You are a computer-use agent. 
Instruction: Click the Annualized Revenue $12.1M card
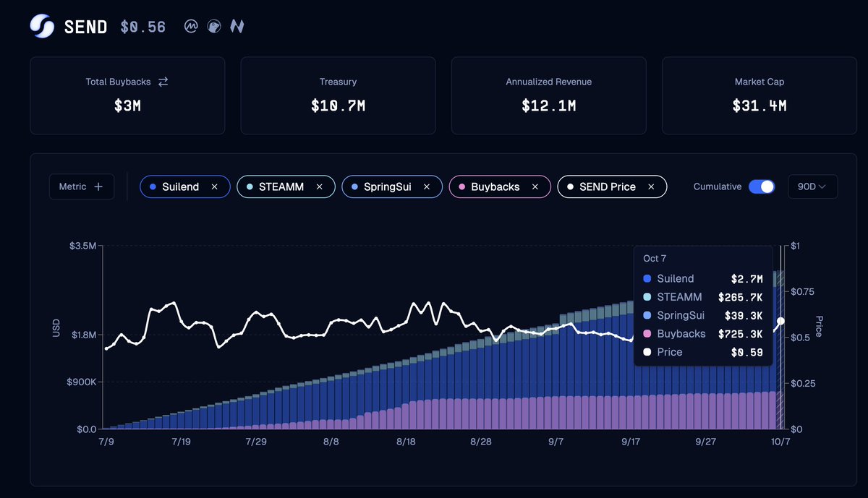(548, 95)
